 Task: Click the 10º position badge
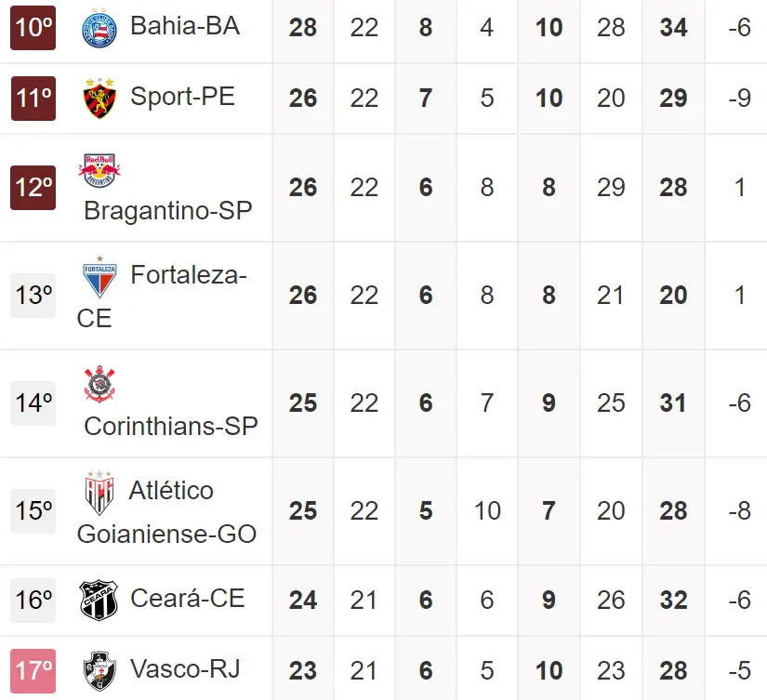(x=33, y=28)
